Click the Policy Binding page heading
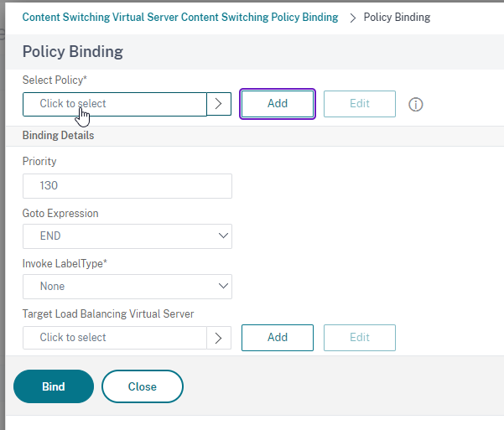The height and width of the screenshot is (430, 504). click(x=73, y=51)
